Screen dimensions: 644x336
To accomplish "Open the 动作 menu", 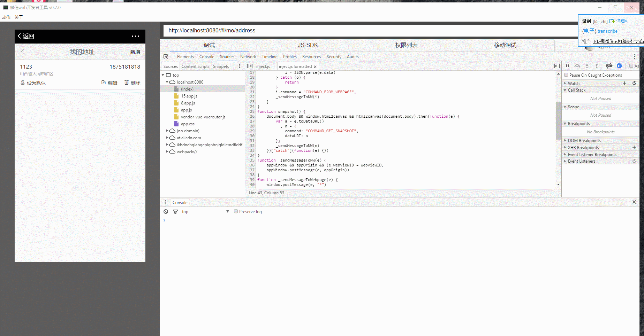I will [x=6, y=17].
